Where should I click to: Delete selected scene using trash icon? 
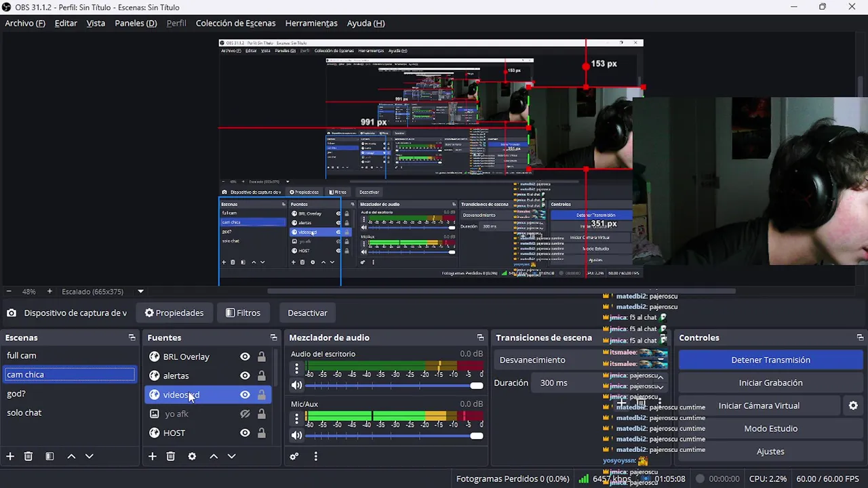tap(28, 456)
